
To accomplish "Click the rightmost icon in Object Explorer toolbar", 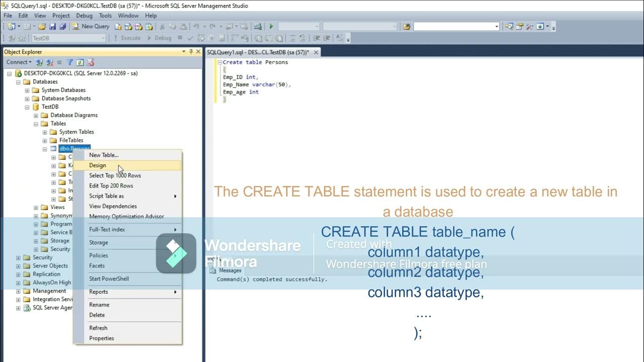I will [x=90, y=62].
